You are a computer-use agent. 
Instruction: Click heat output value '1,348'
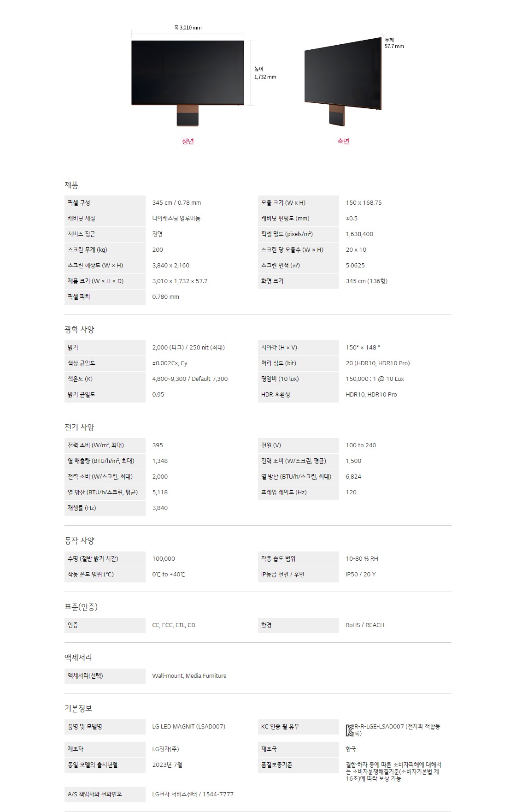160,461
